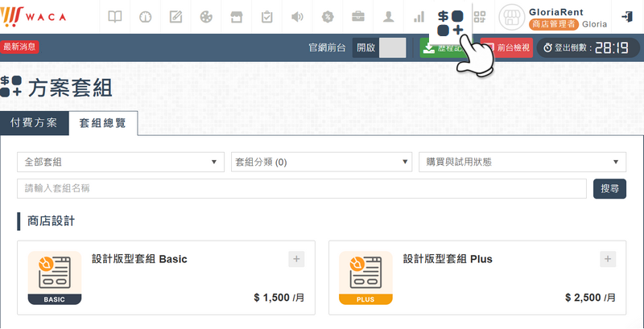Open the QR code icon
Image resolution: width=644 pixels, height=329 pixels.
(481, 16)
